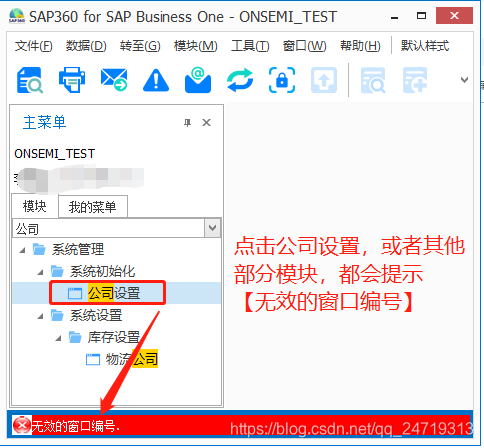Open the 转至(G) menu
The height and width of the screenshot is (448, 484).
point(140,46)
